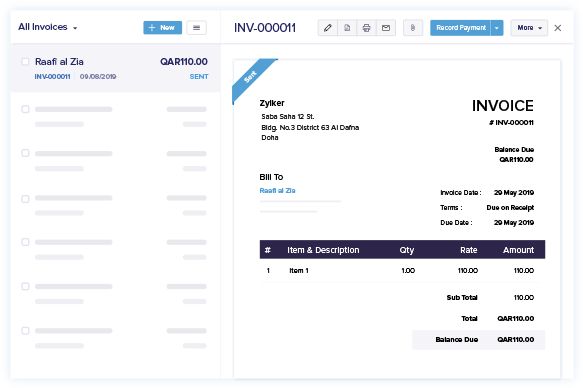Print the invoice using printer icon
Screen dimensions: 583x388
pyautogui.click(x=366, y=28)
